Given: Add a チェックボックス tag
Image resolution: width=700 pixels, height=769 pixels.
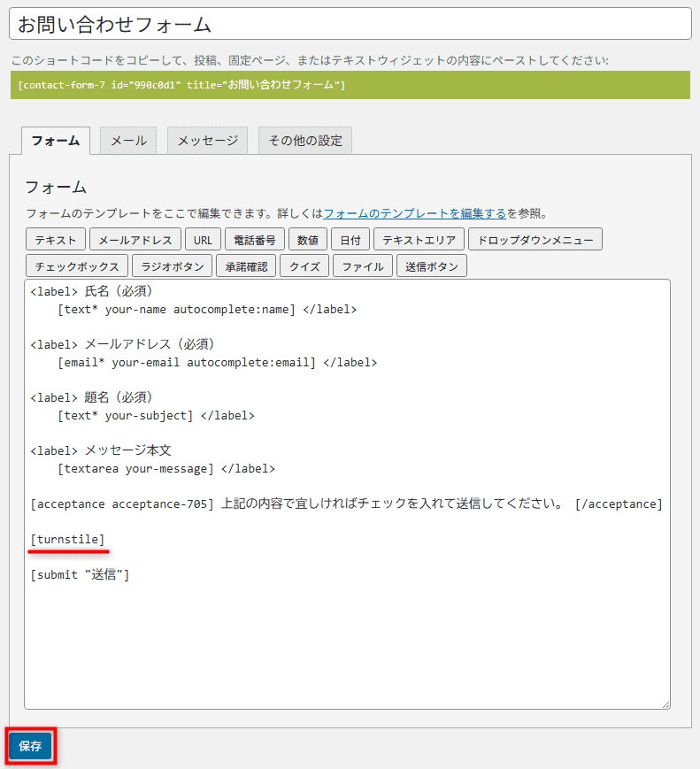Looking at the screenshot, I should tap(77, 266).
